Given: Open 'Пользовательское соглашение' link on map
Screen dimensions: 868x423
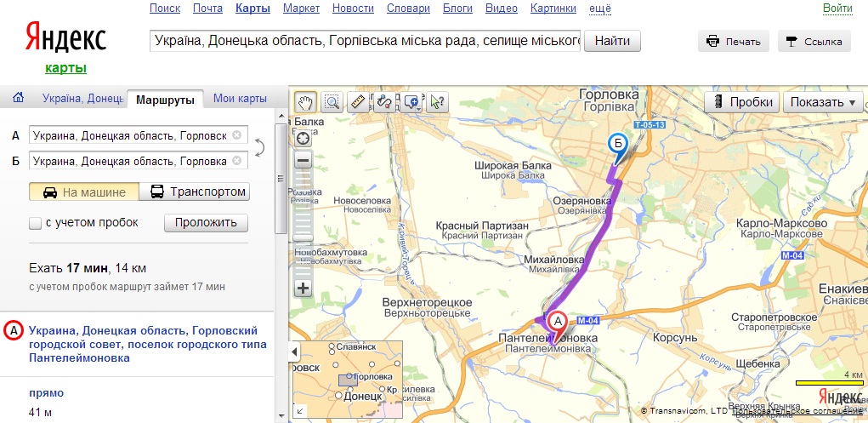Looking at the screenshot, I should coord(797,411).
